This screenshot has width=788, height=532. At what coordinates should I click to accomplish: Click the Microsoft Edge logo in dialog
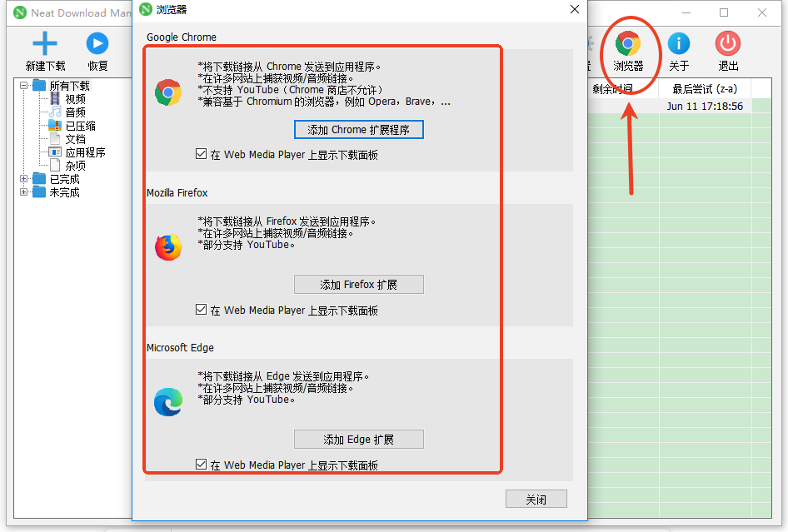[x=168, y=402]
